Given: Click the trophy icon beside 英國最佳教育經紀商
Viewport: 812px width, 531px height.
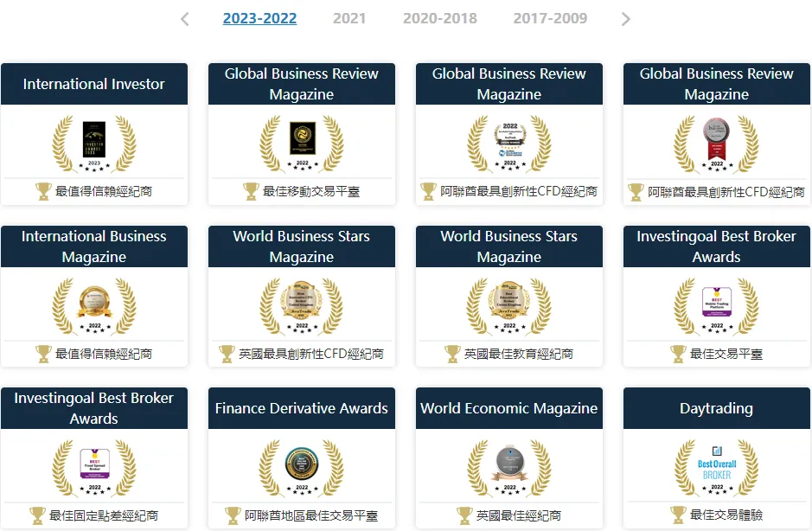Looking at the screenshot, I should tap(452, 355).
